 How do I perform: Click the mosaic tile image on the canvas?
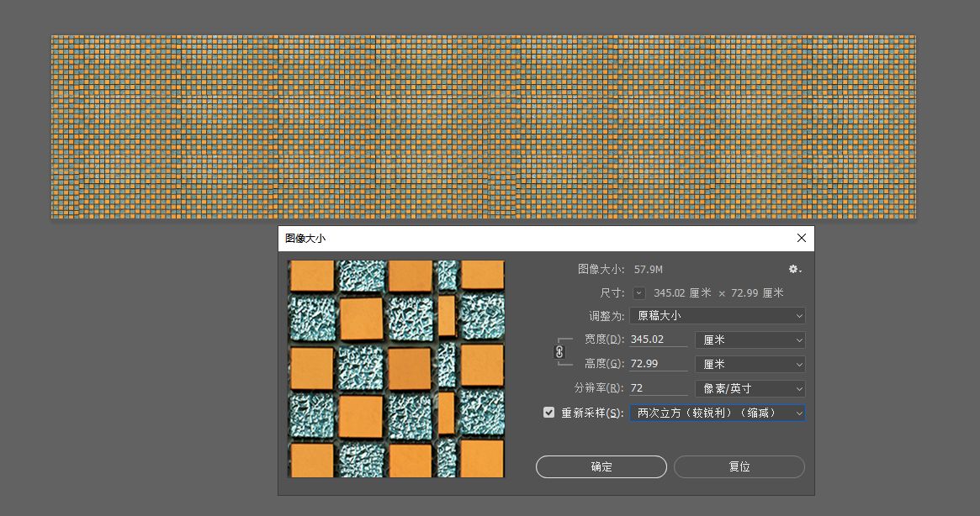coord(483,127)
